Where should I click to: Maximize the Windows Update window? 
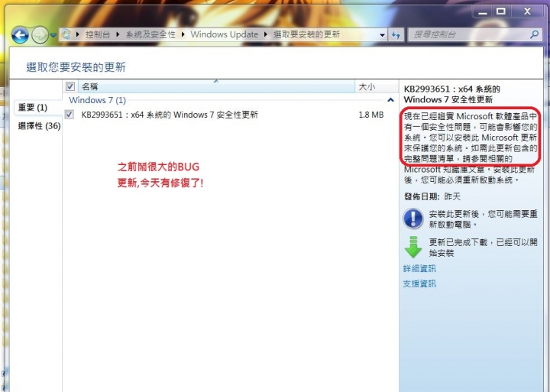tap(501, 11)
